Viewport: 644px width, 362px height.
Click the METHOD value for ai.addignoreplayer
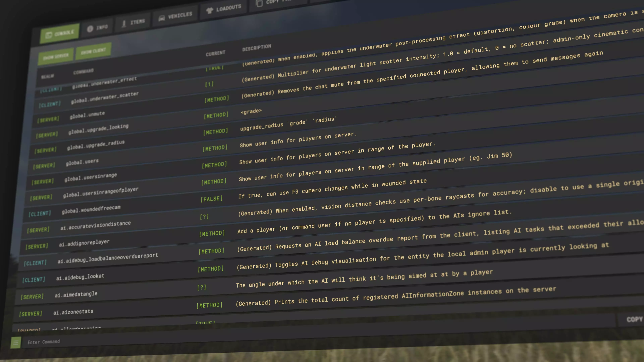click(x=212, y=234)
